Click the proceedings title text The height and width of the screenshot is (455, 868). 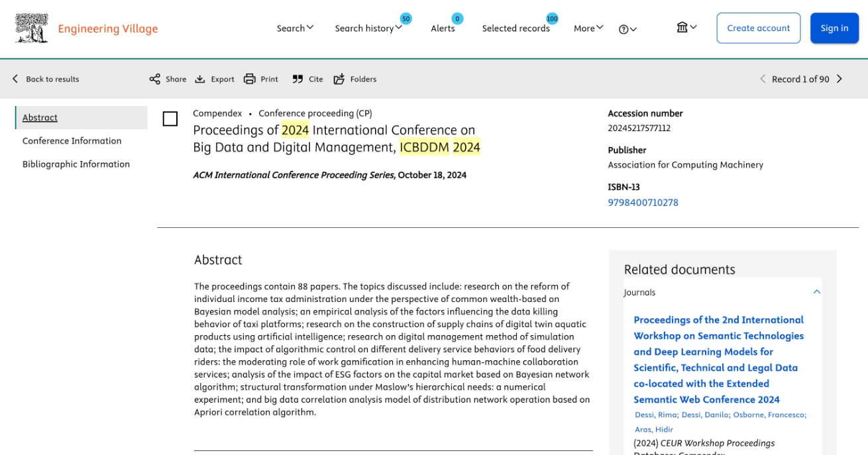click(x=337, y=138)
